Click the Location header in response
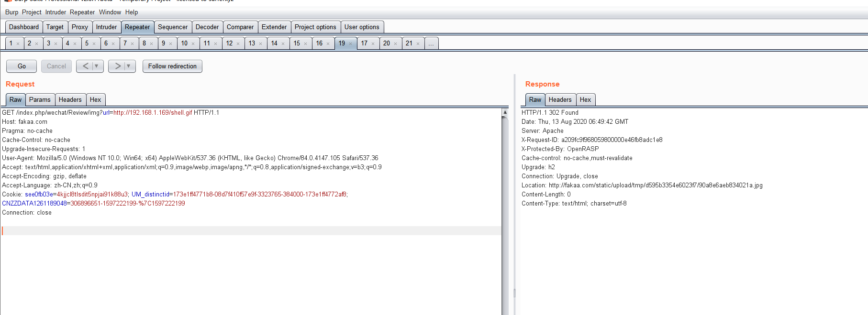Image resolution: width=868 pixels, height=315 pixels. (x=642, y=185)
